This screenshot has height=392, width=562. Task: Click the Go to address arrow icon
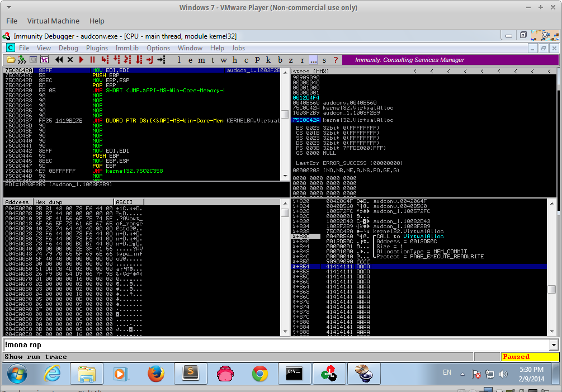pyautogui.click(x=161, y=60)
